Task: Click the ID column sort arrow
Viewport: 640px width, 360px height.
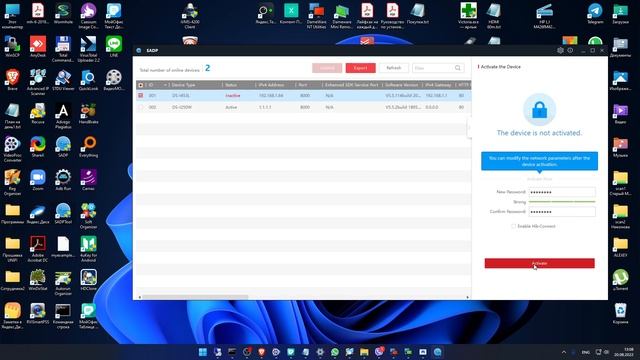Action: 165,85
